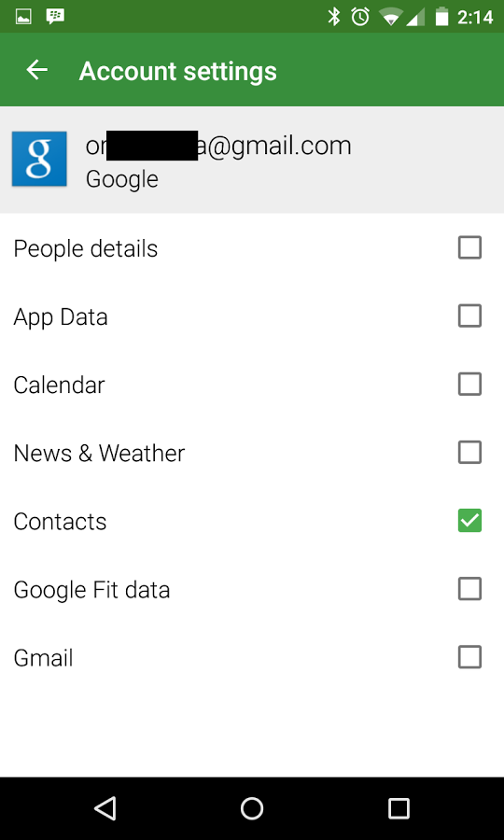Screen dimensions: 504x840
Task: Tap the Bluetooth status bar icon
Action: pos(334,17)
